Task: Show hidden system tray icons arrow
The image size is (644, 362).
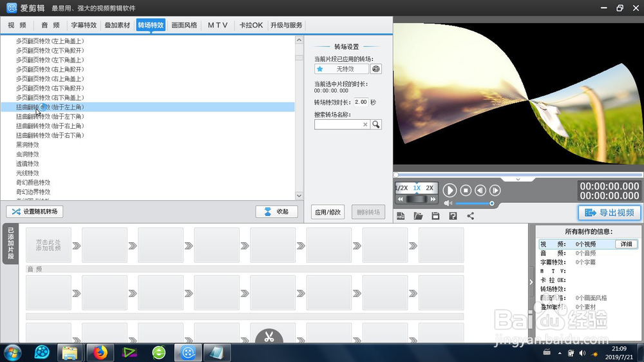Action: pos(560,353)
